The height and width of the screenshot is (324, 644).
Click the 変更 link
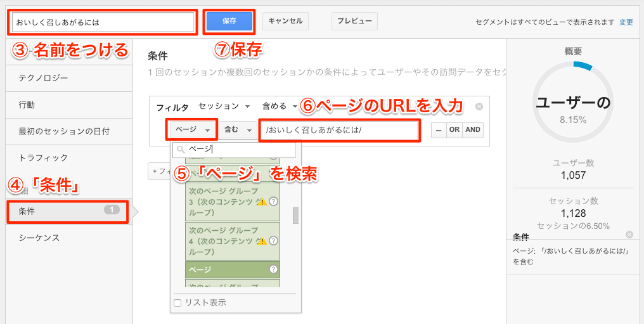coord(626,22)
